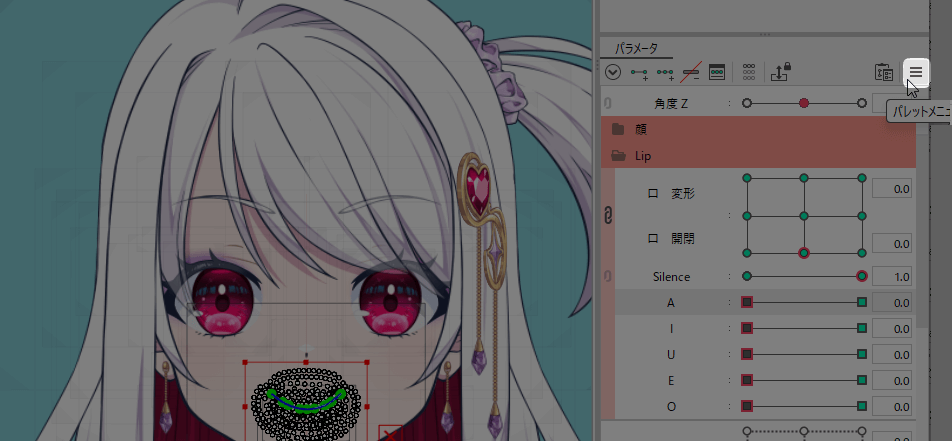The width and height of the screenshot is (952, 441).
Task: Open the manual key edit window icon
Action: coord(716,72)
